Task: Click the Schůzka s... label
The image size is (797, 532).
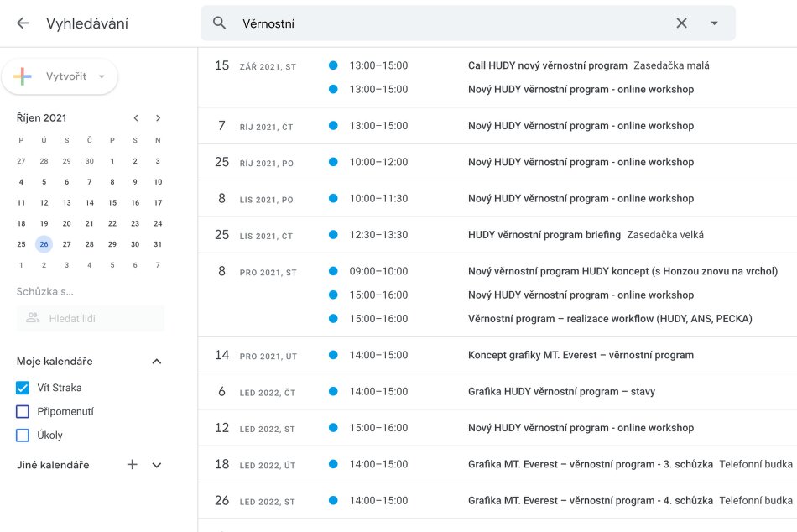Action: click(x=45, y=292)
